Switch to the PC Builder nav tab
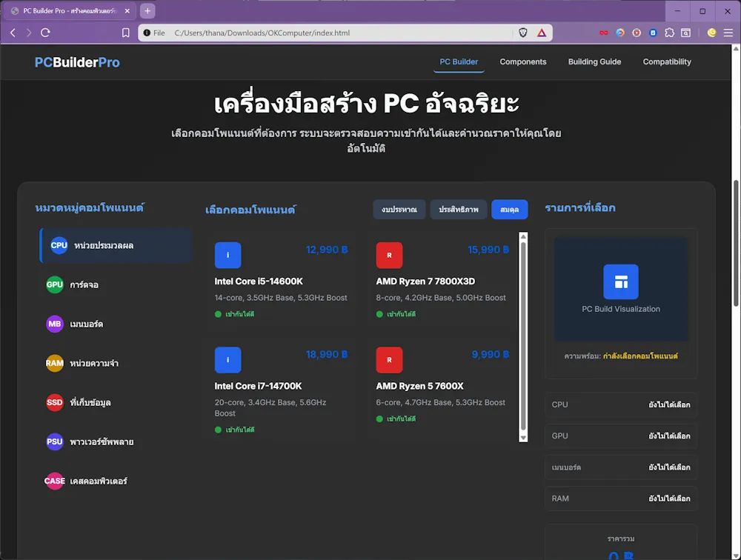The width and height of the screenshot is (741, 560). pos(459,62)
